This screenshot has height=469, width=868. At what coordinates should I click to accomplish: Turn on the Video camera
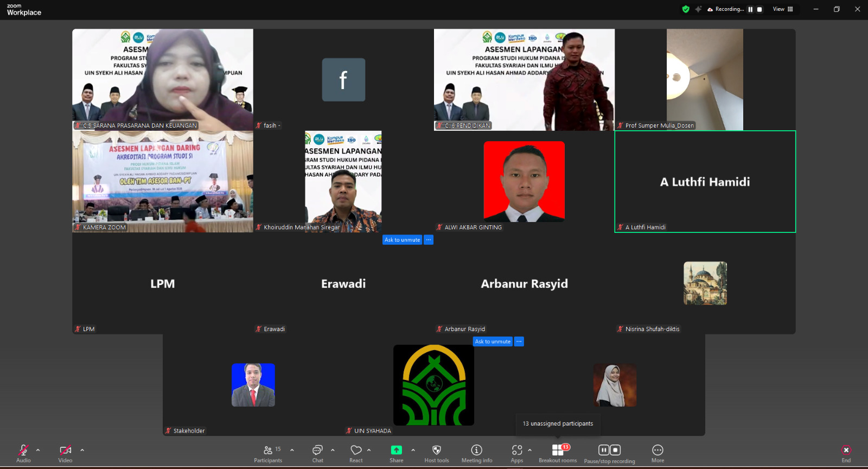pyautogui.click(x=65, y=453)
